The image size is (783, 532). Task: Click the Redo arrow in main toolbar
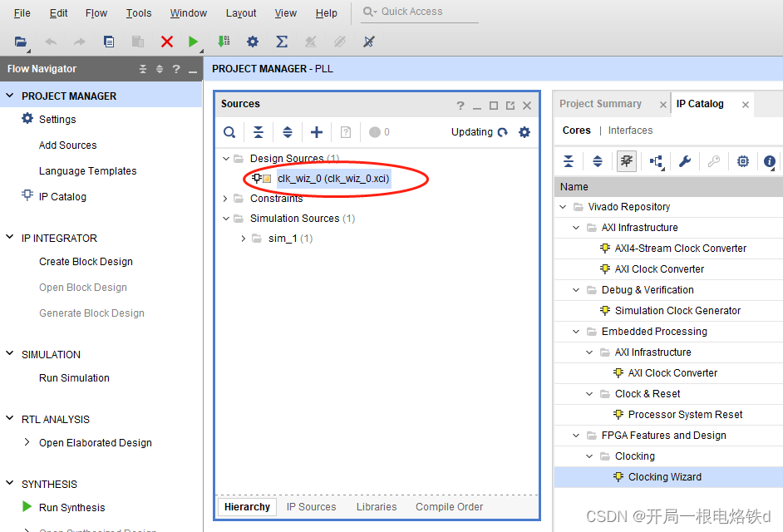click(79, 42)
